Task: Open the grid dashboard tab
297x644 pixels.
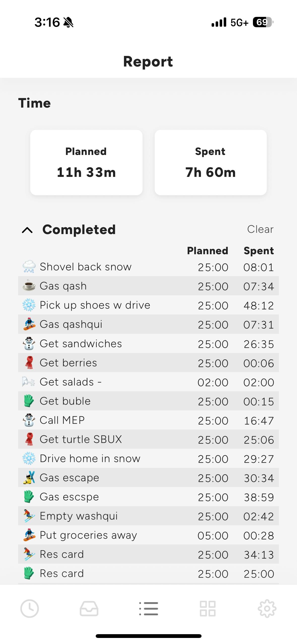Action: [208, 608]
